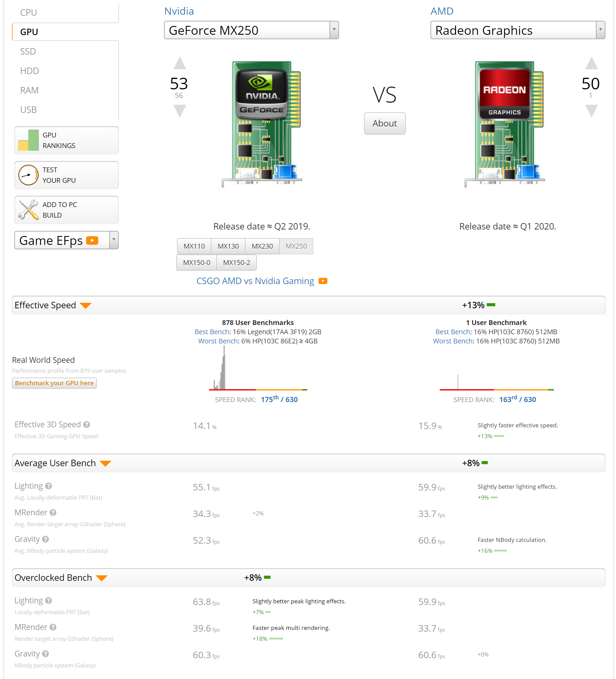The width and height of the screenshot is (616, 679).
Task: Upvote the Radeon Graphics arrow
Action: coord(591,63)
